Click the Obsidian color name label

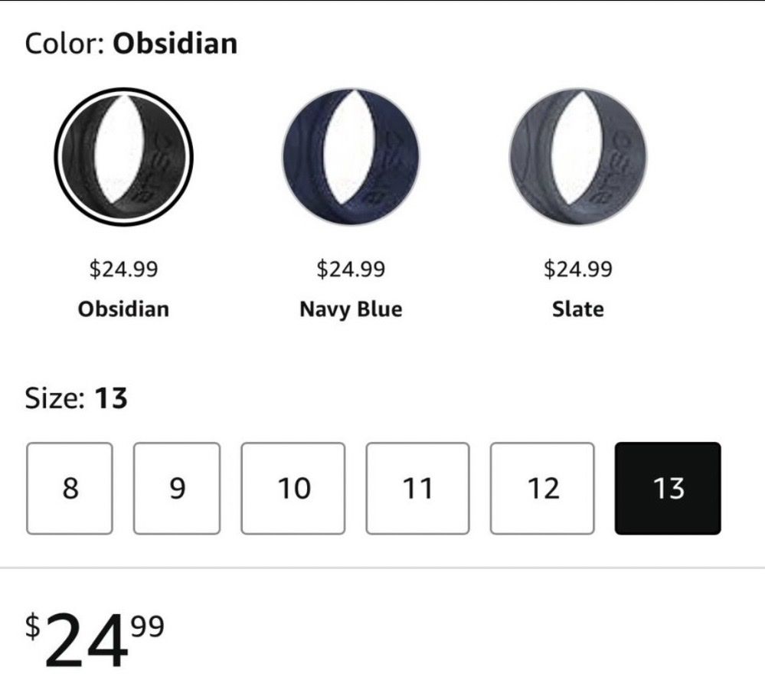point(123,309)
